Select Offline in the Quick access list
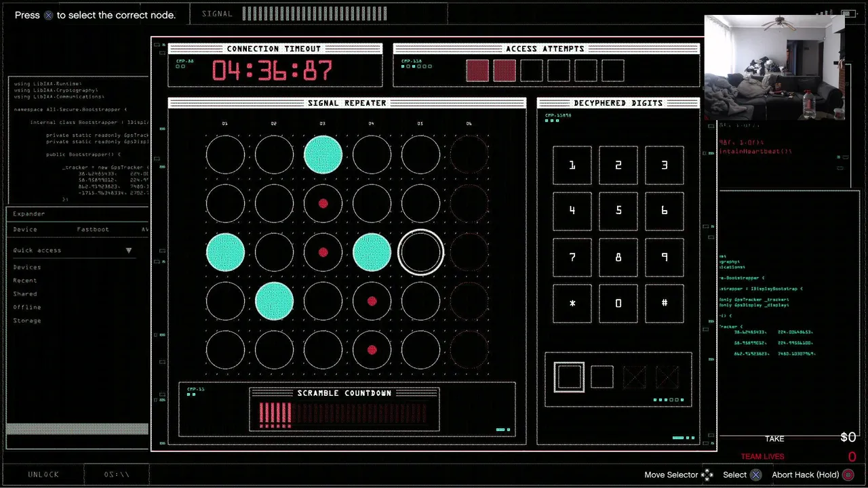This screenshot has width=868, height=488. pos(27,308)
